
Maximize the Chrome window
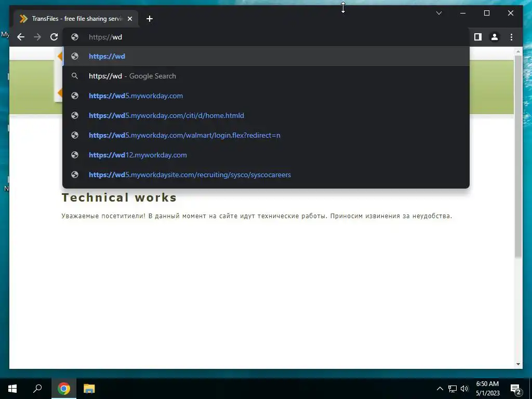(486, 13)
